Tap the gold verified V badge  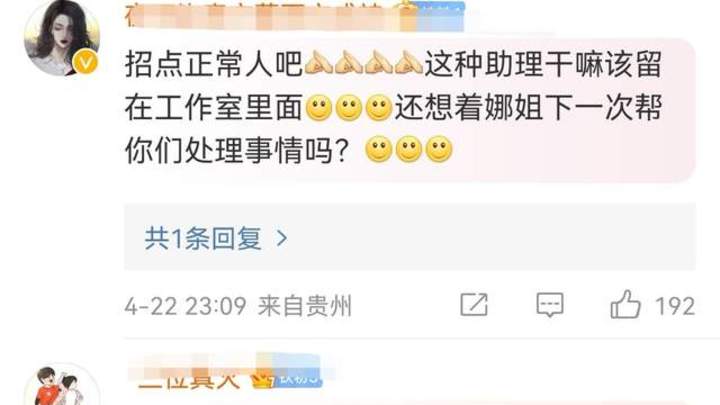(x=86, y=62)
